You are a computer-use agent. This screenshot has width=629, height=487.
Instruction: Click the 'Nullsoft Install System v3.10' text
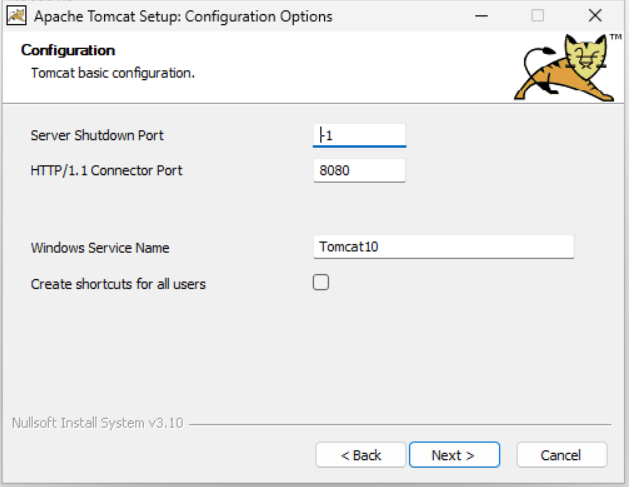(97, 423)
